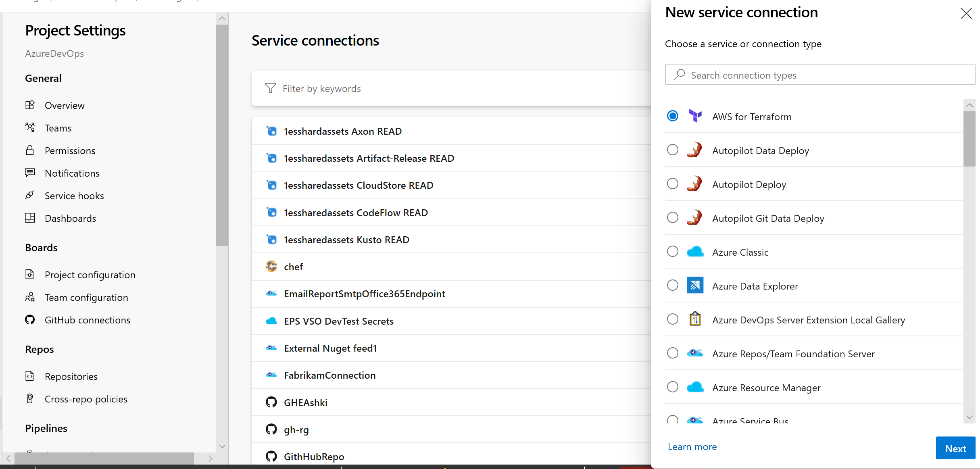980x469 pixels.
Task: Open the Service hooks settings
Action: [74, 195]
